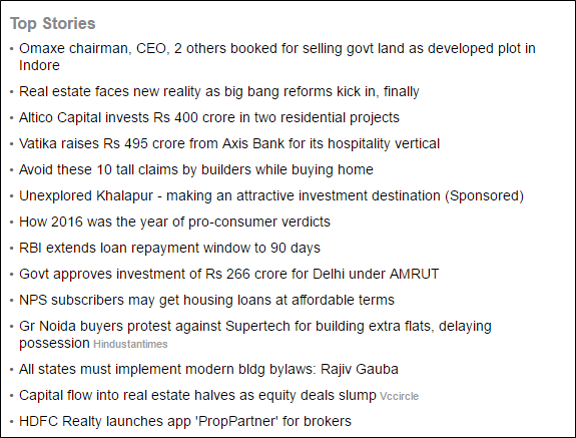Open the Omaxe chairman booked story
The image size is (576, 438).
click(x=277, y=57)
